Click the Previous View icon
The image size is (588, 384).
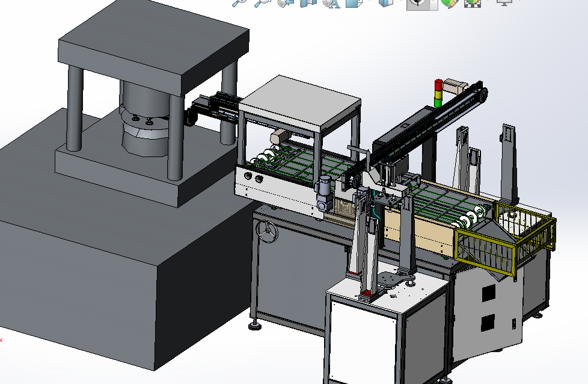pyautogui.click(x=286, y=3)
